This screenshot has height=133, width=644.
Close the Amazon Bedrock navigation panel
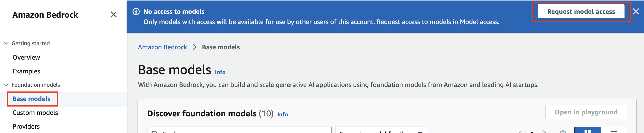[114, 15]
